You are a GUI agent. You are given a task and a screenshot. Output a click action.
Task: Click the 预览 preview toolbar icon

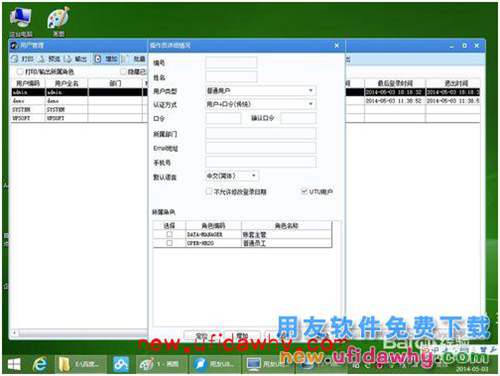pos(42,59)
